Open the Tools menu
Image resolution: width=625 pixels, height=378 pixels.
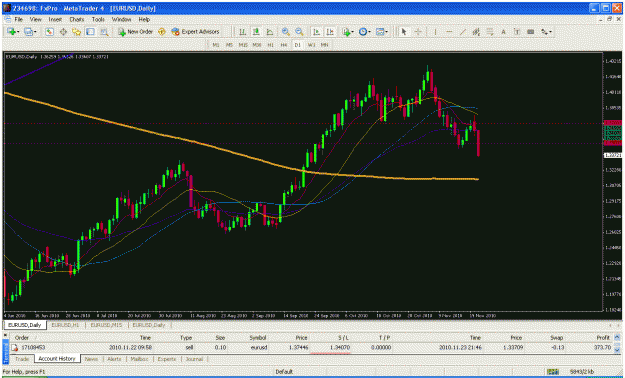[x=98, y=19]
